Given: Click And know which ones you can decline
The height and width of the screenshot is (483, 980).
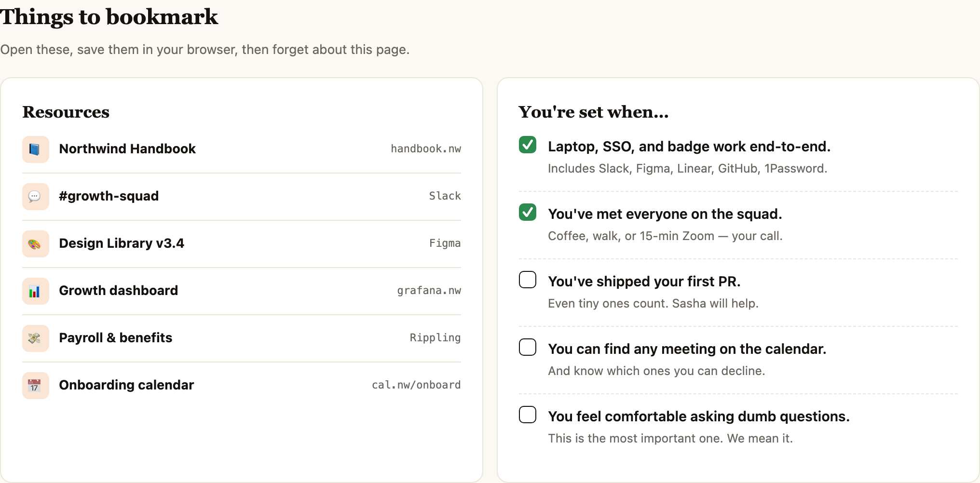Looking at the screenshot, I should (656, 371).
